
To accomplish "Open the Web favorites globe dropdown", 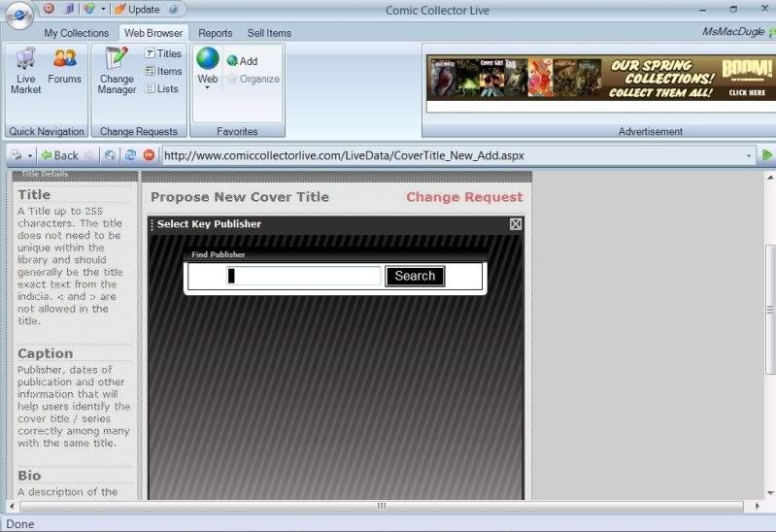I will click(208, 69).
